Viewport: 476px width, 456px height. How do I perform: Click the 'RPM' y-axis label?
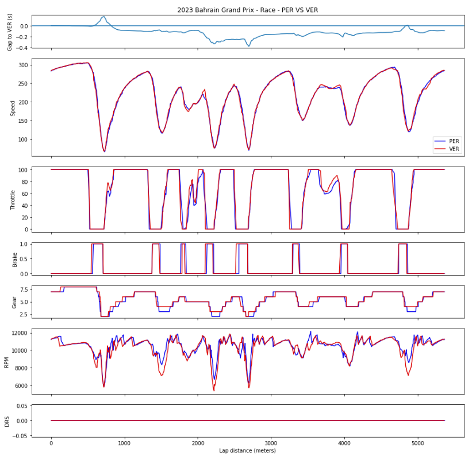coord(7,362)
